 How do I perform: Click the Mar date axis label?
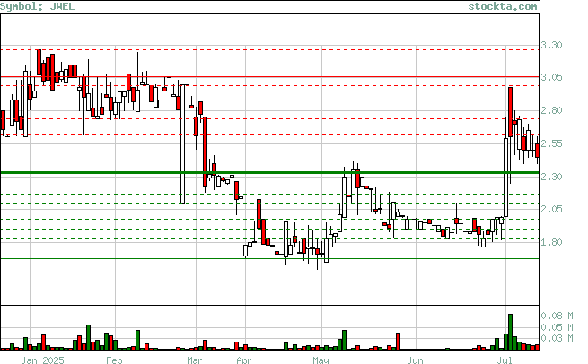195,360
